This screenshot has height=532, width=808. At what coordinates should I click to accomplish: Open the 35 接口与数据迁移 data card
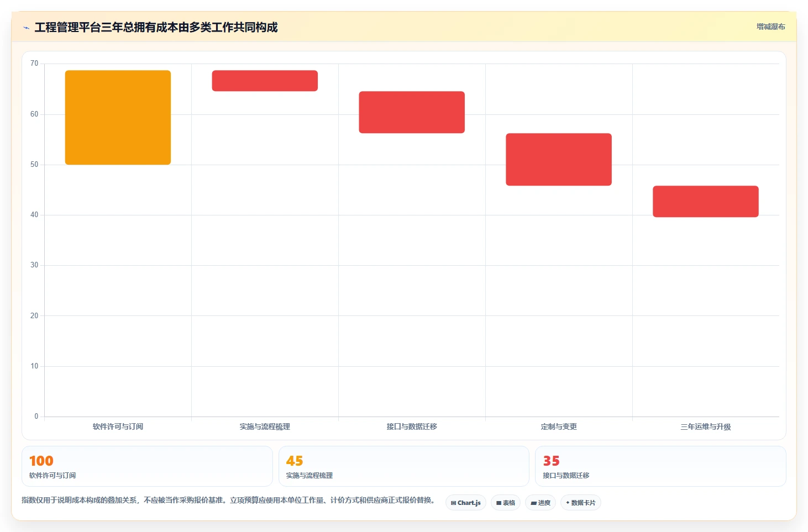tap(660, 466)
